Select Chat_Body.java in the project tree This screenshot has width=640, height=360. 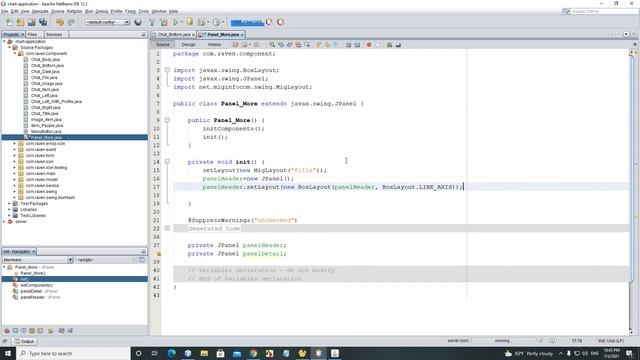(45, 60)
